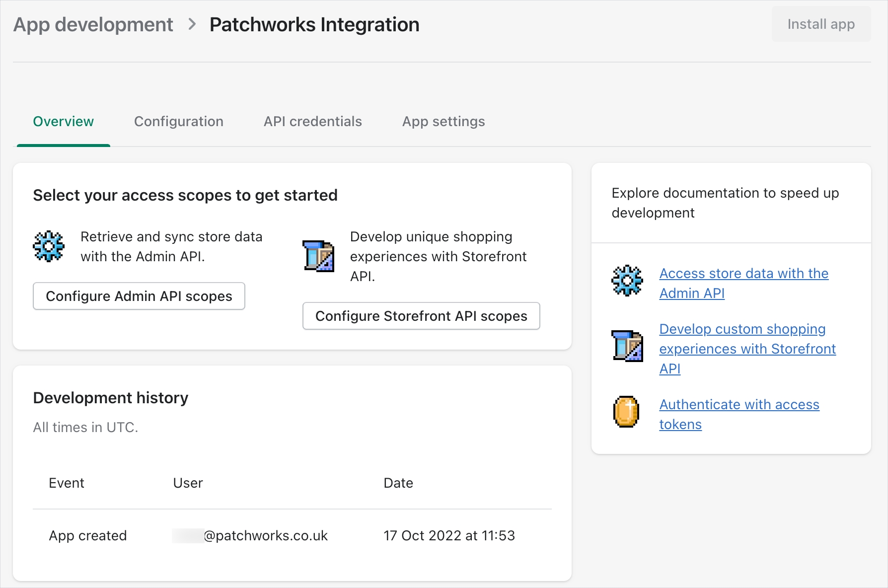
Task: Select the App settings tab
Action: [443, 122]
